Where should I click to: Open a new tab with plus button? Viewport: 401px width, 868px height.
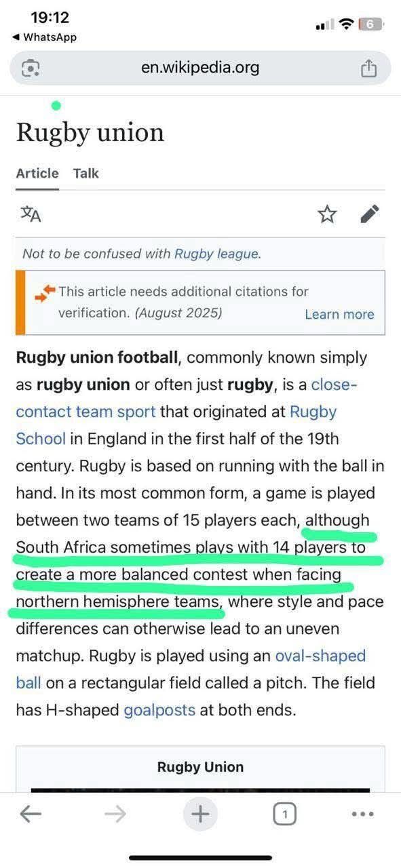tap(200, 813)
